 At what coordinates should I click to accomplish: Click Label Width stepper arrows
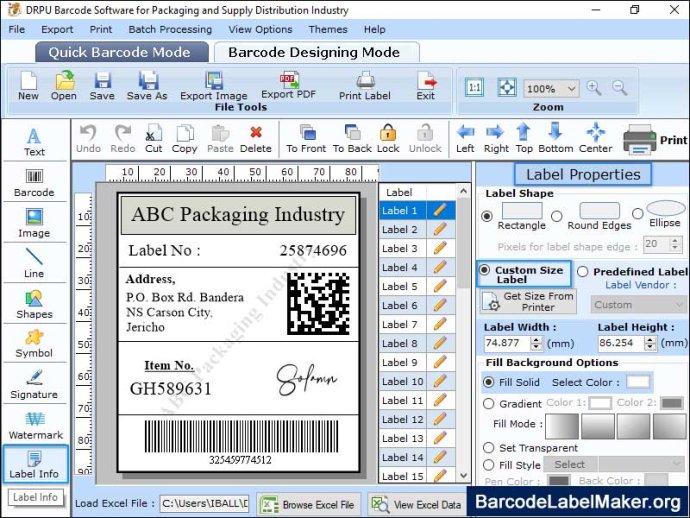pyautogui.click(x=536, y=343)
